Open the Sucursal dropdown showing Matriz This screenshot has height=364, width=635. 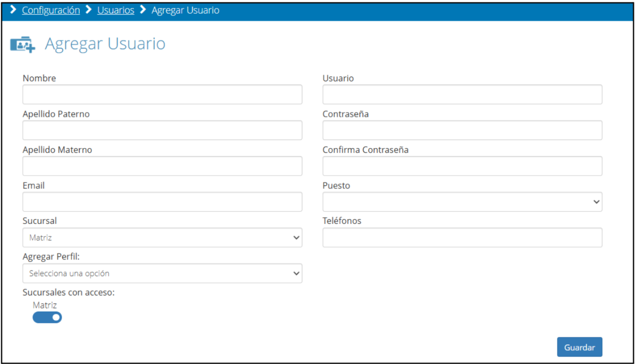[x=162, y=237]
